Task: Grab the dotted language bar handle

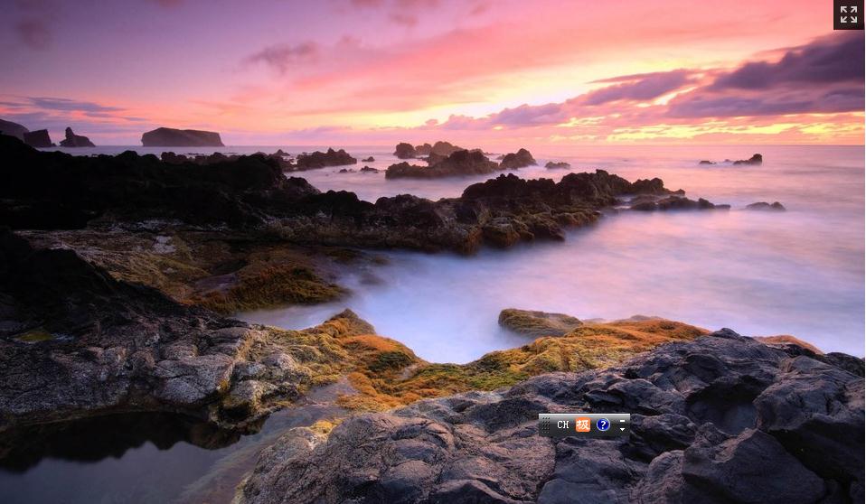Action: point(546,425)
